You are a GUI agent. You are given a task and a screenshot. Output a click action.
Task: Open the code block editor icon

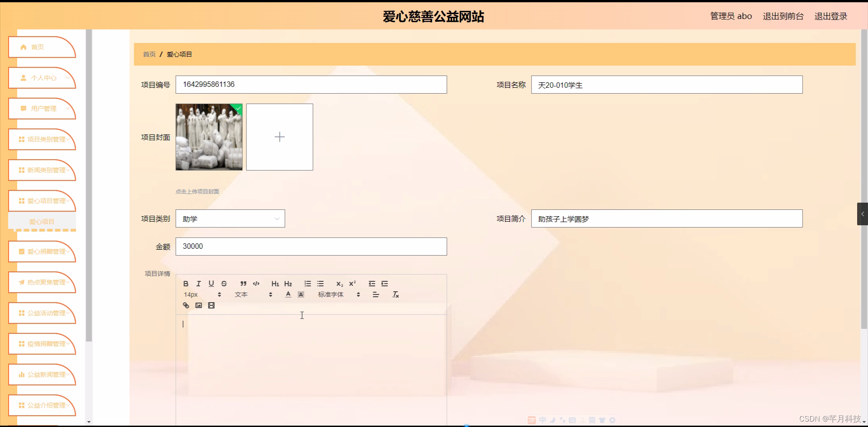click(256, 284)
